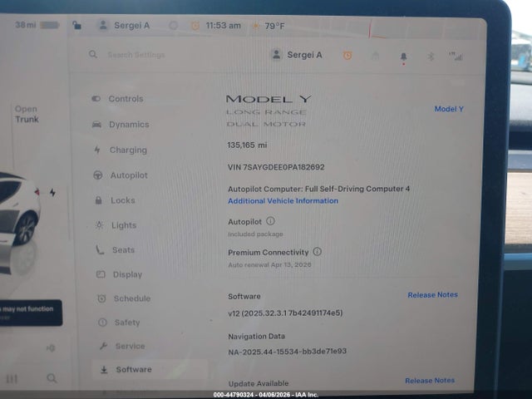This screenshot has height=399, width=532.
Task: Tap the VIN 7SAYGDEE0PA182692 text
Action: (276, 167)
